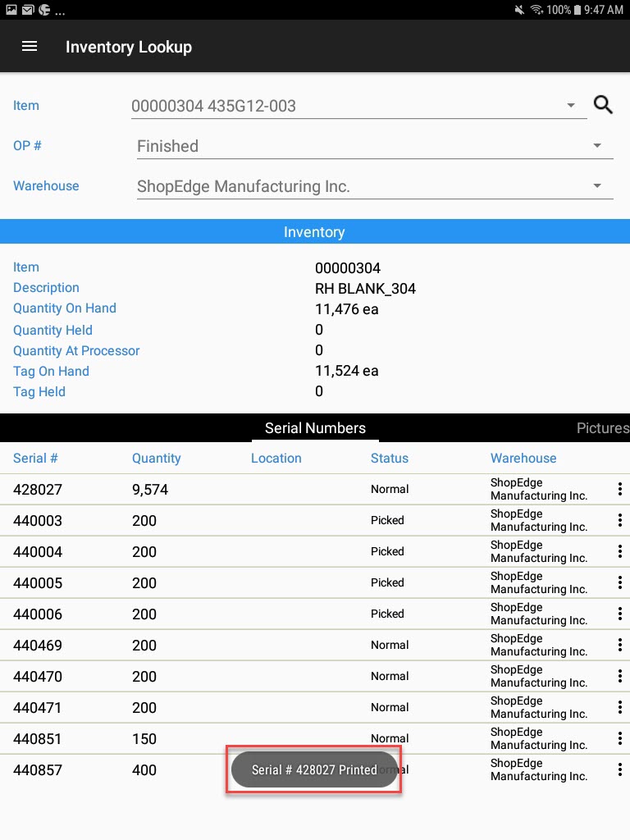Open overflow menu for serial 440470
The image size is (630, 840).
coord(620,676)
